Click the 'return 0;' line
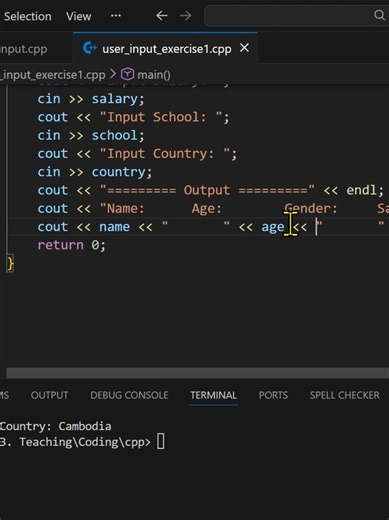Viewport: 389px width, 520px height. pos(72,245)
